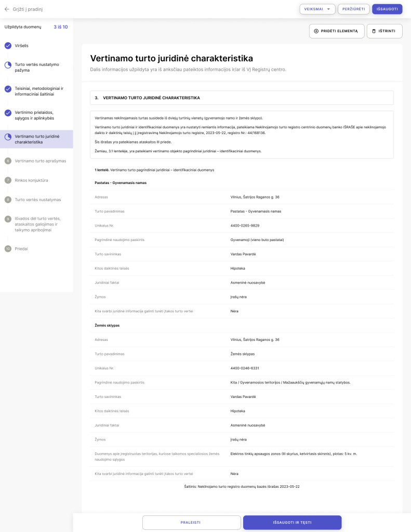
Task: Click the Praleisti button
Action: coord(192,522)
